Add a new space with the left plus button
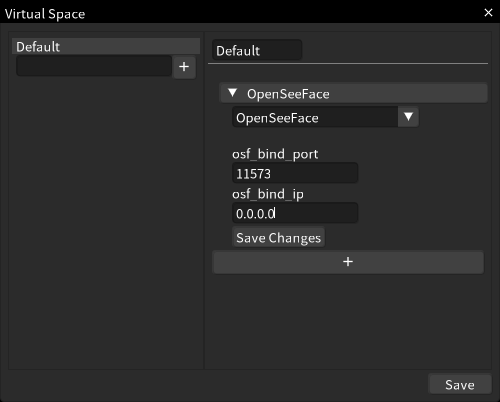This screenshot has height=402, width=500. [184, 67]
